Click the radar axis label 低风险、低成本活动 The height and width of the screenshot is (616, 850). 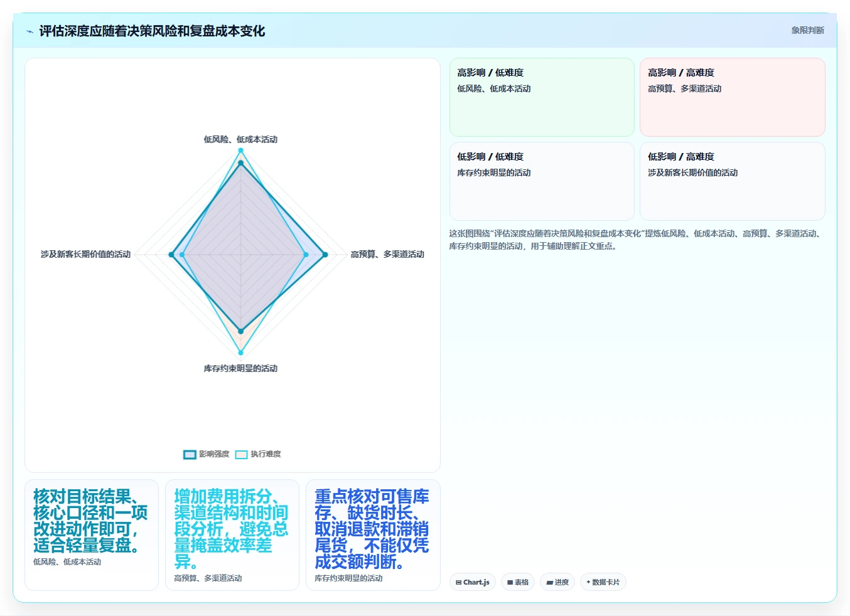[240, 139]
